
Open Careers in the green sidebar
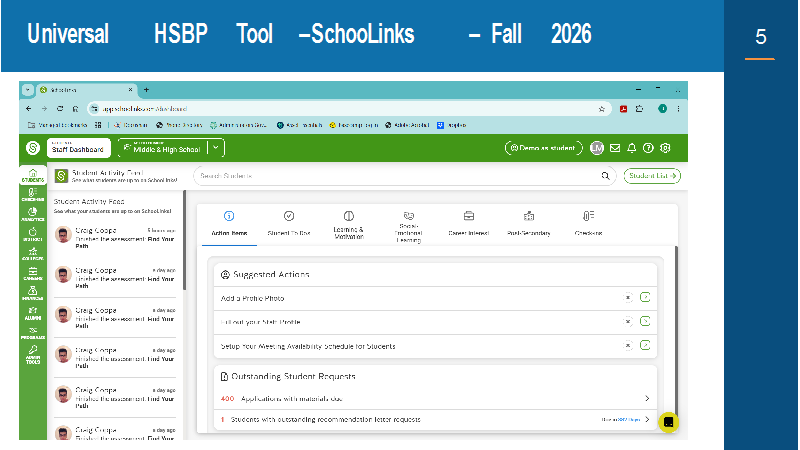[33, 274]
